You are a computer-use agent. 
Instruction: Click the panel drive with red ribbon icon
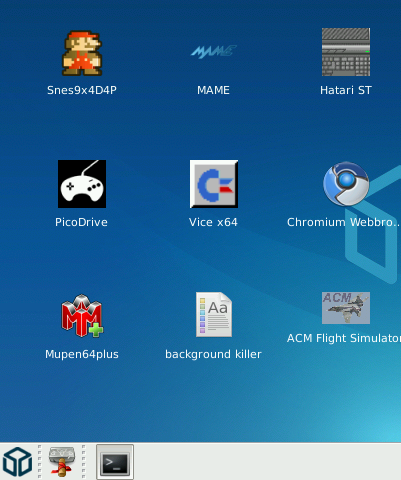(x=62, y=462)
